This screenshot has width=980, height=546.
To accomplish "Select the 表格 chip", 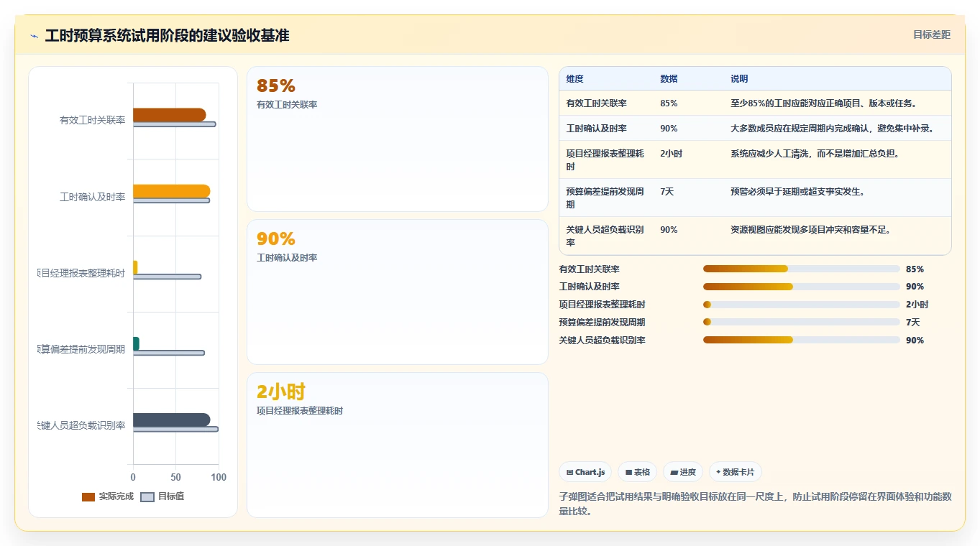I will [637, 472].
